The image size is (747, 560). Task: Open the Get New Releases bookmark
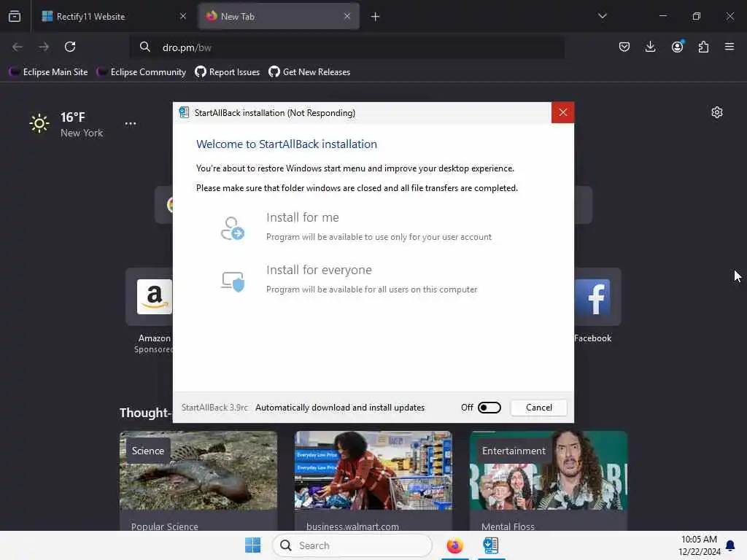309,72
